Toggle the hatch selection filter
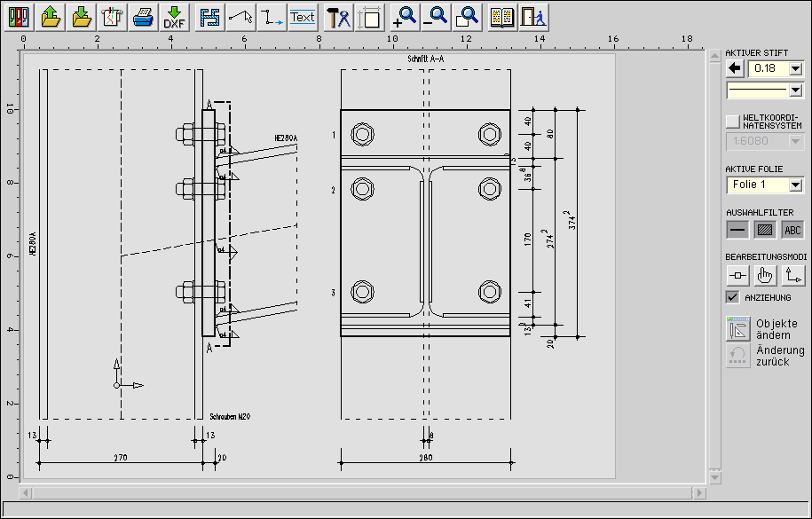812x519 pixels. click(x=765, y=230)
